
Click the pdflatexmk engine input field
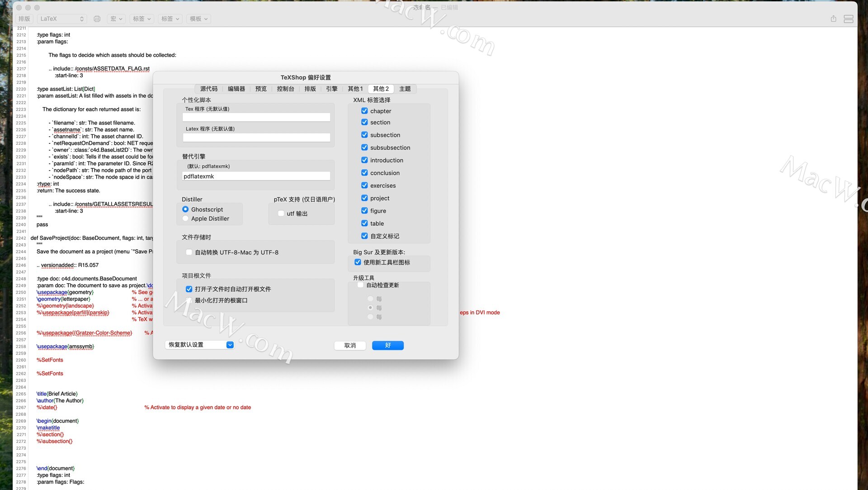[x=256, y=176]
